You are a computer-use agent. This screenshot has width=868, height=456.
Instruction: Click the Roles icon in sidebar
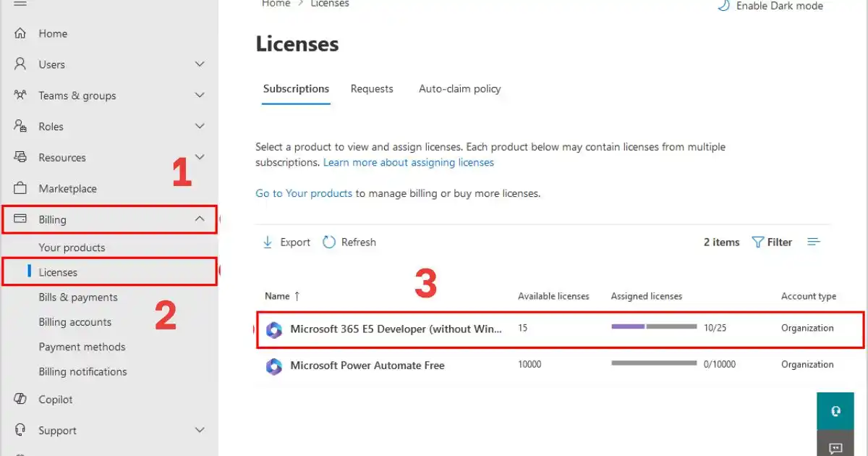20,126
